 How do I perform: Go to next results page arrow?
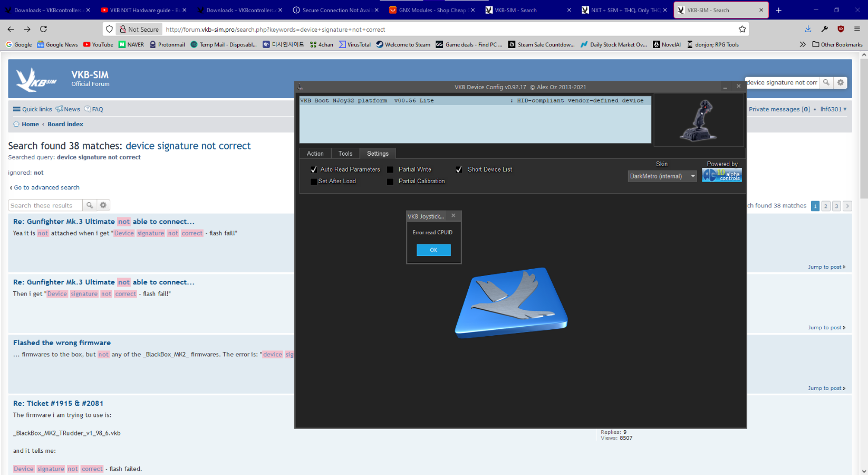tap(847, 206)
